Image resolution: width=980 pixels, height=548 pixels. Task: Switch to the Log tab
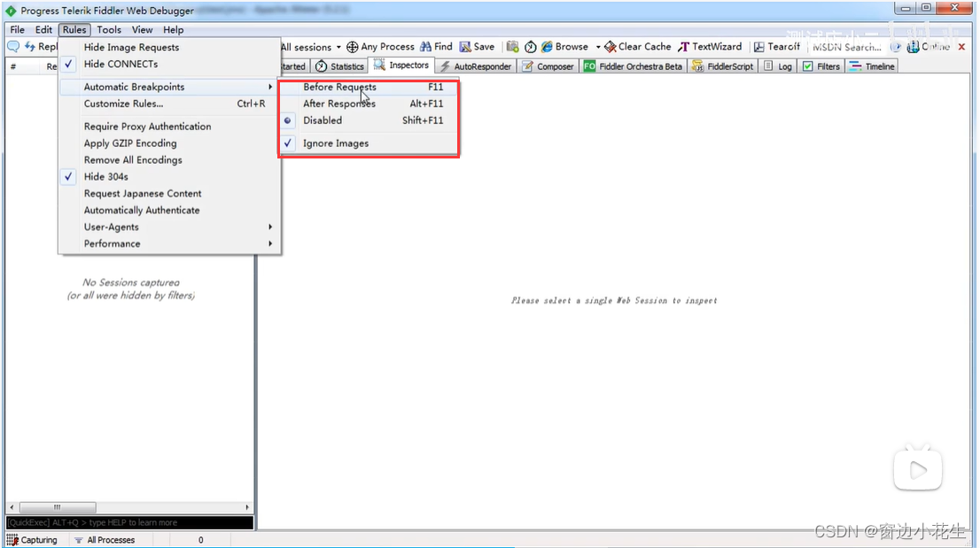tap(778, 66)
